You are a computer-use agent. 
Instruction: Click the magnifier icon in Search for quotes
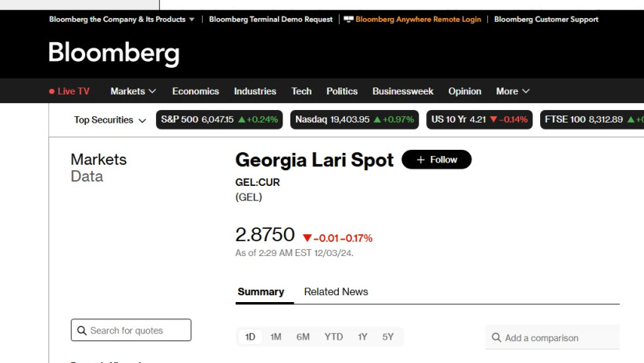[81, 330]
